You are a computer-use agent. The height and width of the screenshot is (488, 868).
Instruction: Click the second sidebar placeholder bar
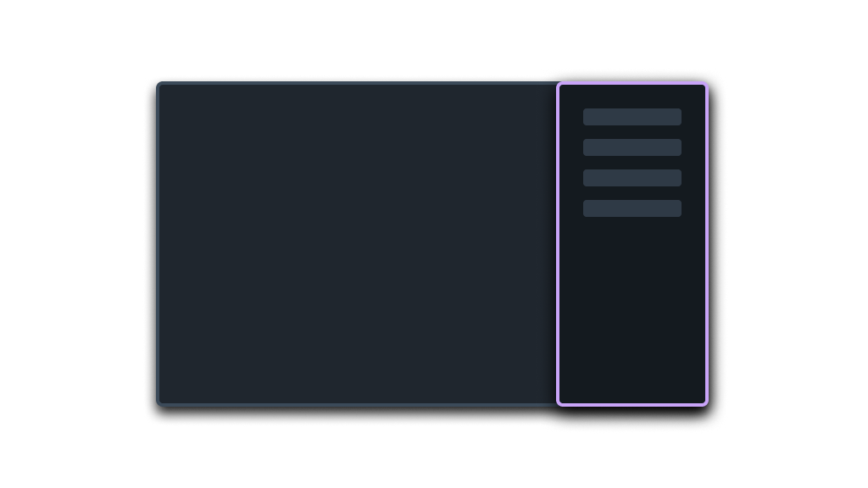[x=632, y=147]
